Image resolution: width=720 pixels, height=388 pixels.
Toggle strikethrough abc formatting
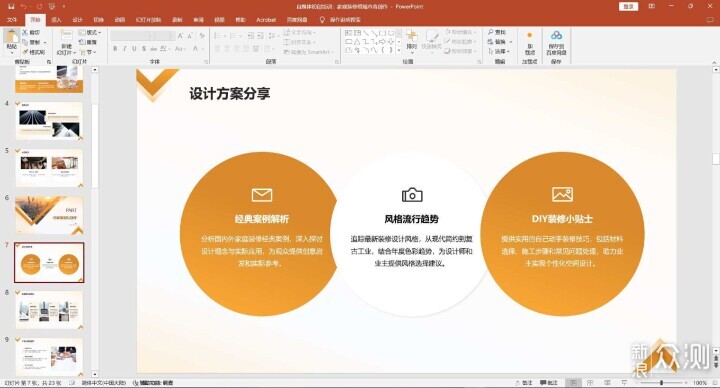(x=153, y=49)
